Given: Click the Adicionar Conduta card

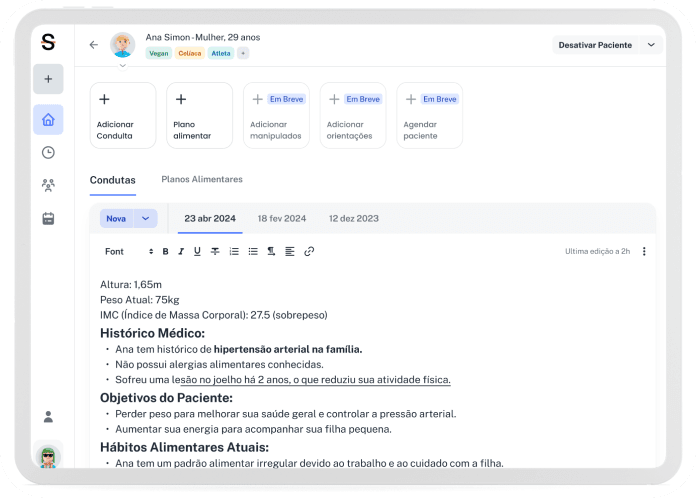Looking at the screenshot, I should (x=123, y=115).
